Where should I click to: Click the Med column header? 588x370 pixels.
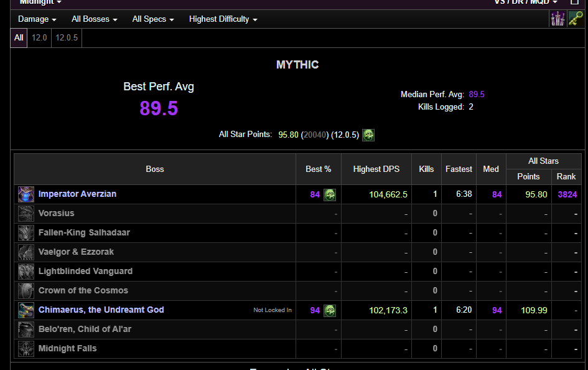coord(491,169)
